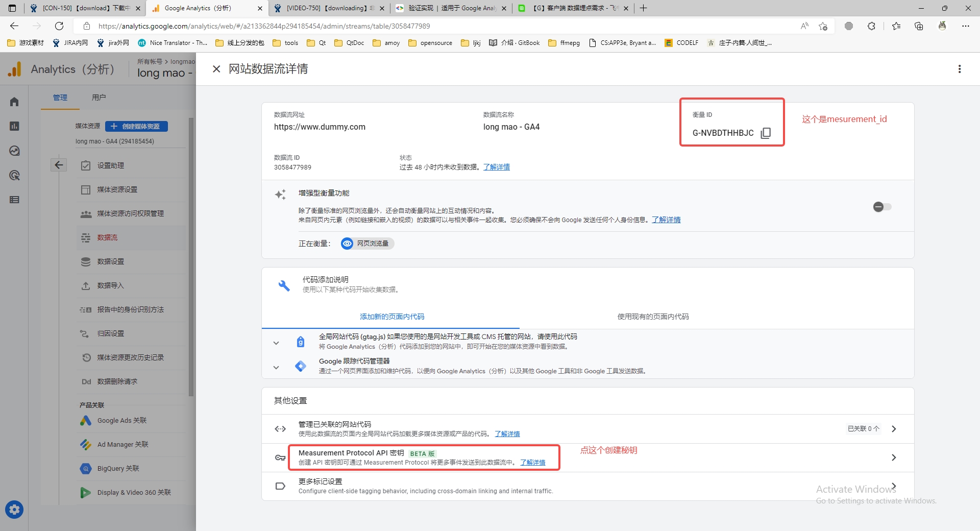The width and height of the screenshot is (980, 531).
Task: Open browser extensions puzzle icon
Action: tap(871, 26)
